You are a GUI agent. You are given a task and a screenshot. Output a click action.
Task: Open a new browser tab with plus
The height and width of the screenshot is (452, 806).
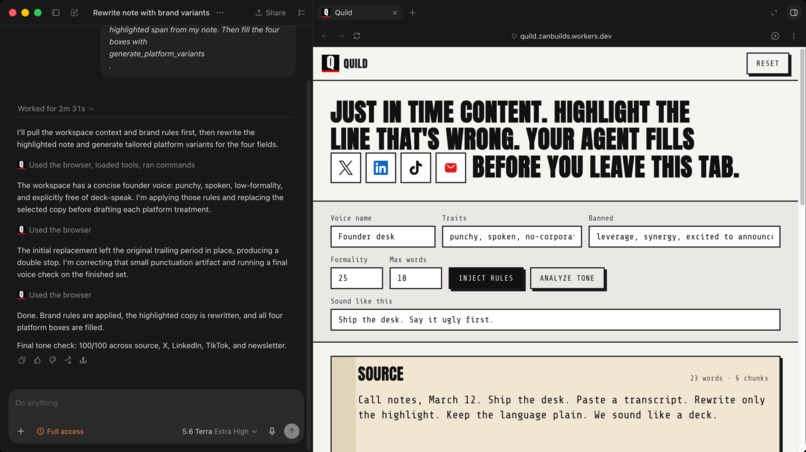[412, 12]
